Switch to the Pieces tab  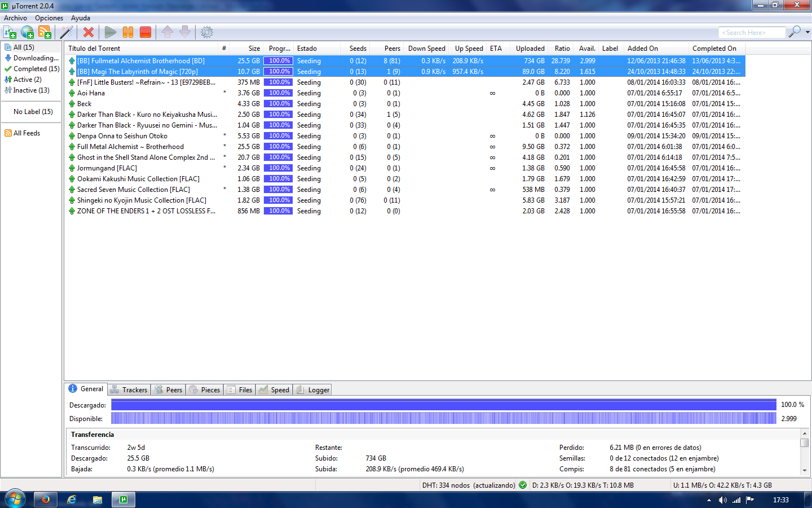[x=205, y=390]
